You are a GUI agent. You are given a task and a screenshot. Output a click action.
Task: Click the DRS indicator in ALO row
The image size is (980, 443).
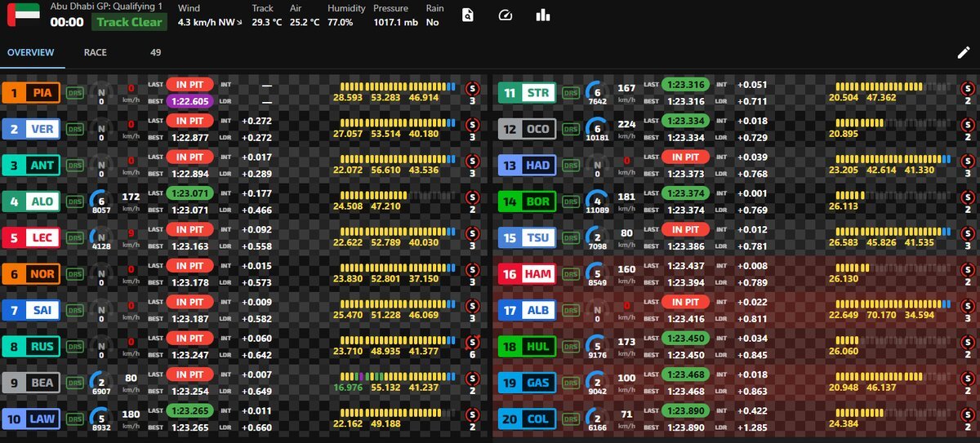pyautogui.click(x=74, y=202)
